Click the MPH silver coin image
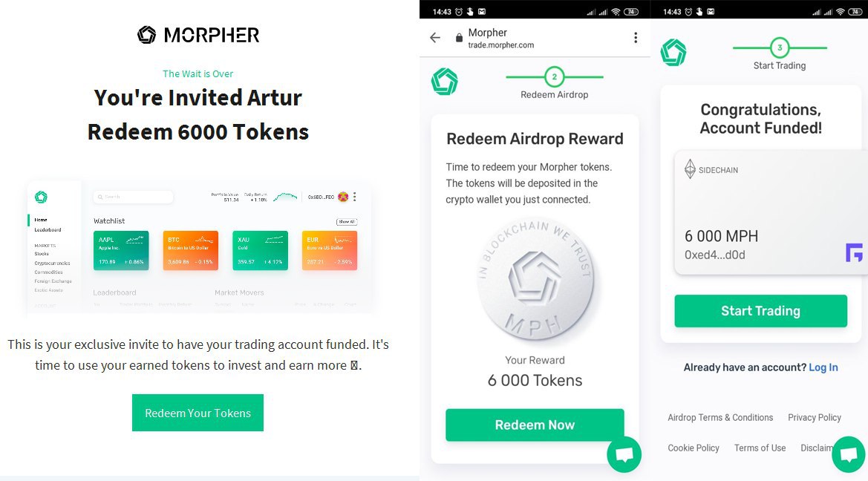 (x=535, y=280)
